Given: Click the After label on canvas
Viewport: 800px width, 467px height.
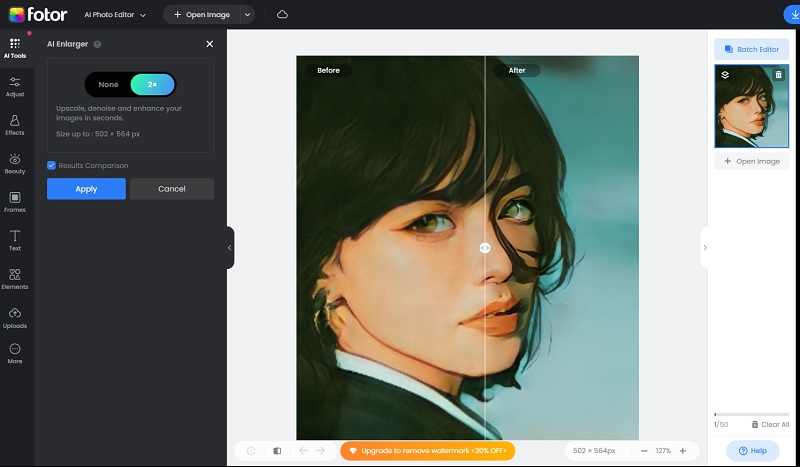Looking at the screenshot, I should [x=517, y=70].
